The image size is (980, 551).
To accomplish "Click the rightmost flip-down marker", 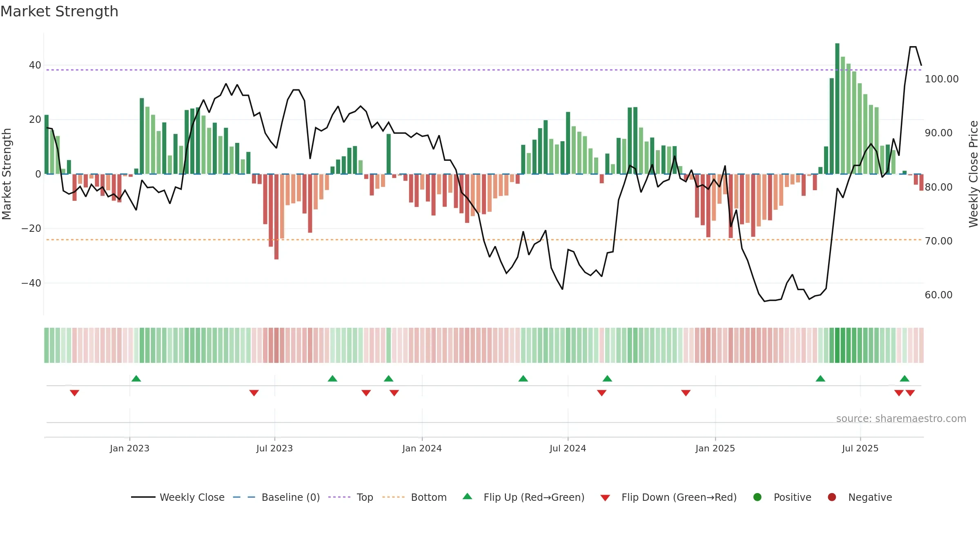I will 910,393.
